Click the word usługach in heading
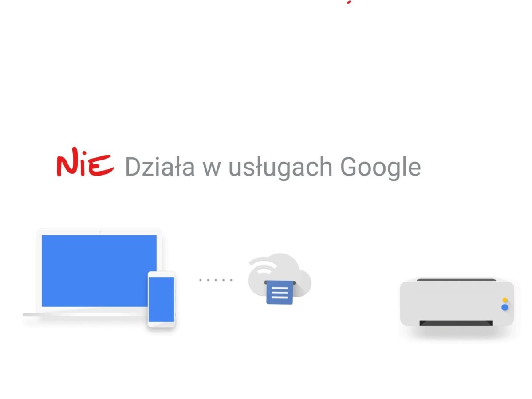 280,167
